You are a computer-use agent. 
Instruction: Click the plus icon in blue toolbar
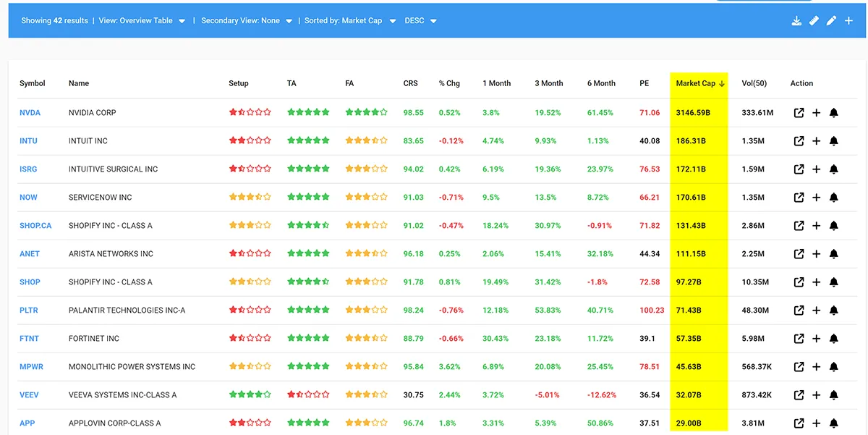[849, 20]
